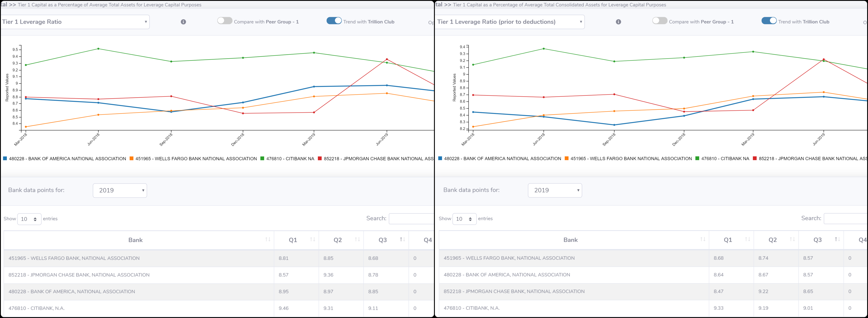Viewport: 868px width, 318px height.
Task: Select Citibank N.A. row in left table
Action: pos(219,309)
